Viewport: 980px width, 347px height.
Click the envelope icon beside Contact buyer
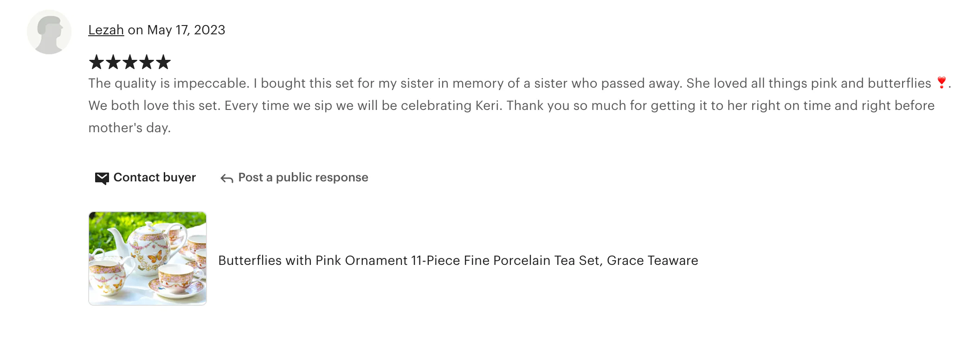coord(102,178)
